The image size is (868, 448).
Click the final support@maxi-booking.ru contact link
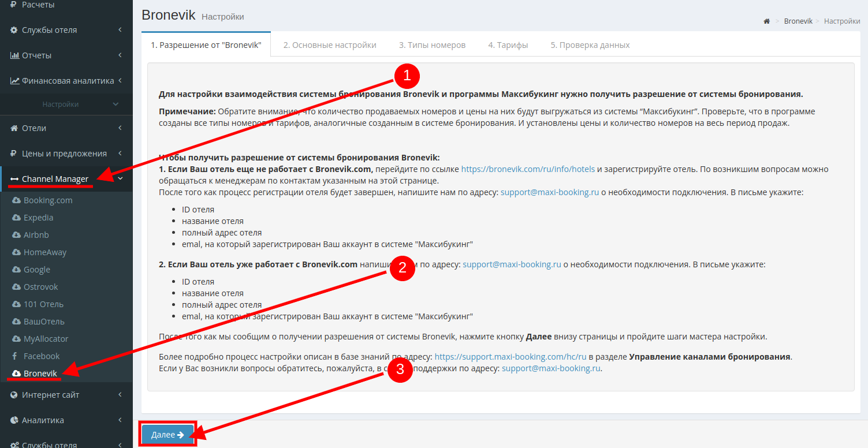point(552,368)
